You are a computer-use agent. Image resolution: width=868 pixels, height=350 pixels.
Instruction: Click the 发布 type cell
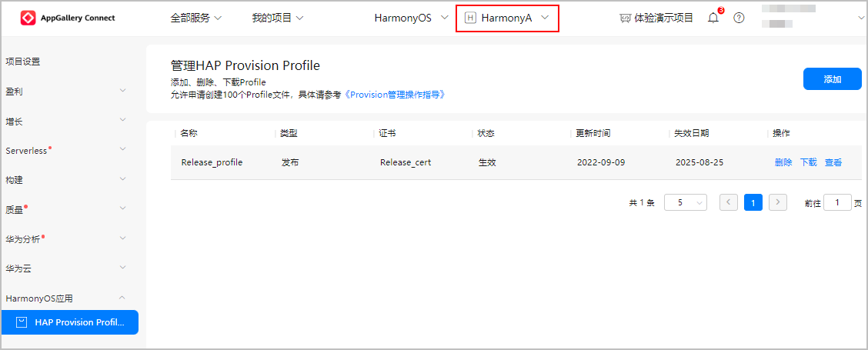coord(290,163)
